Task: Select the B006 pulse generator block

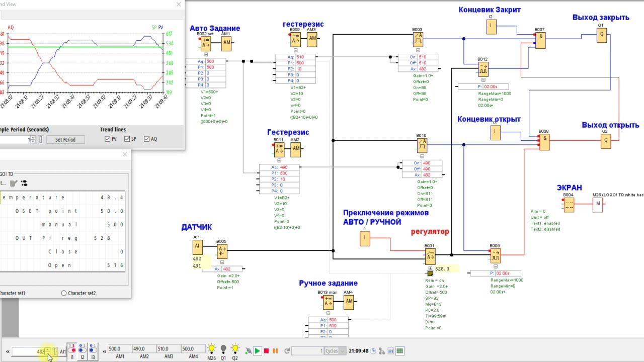Action: (x=495, y=256)
